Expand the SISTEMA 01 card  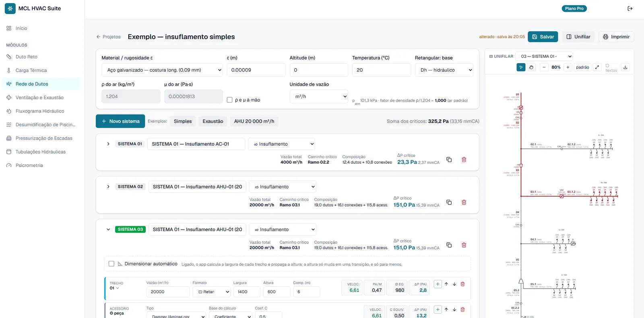coord(108,144)
